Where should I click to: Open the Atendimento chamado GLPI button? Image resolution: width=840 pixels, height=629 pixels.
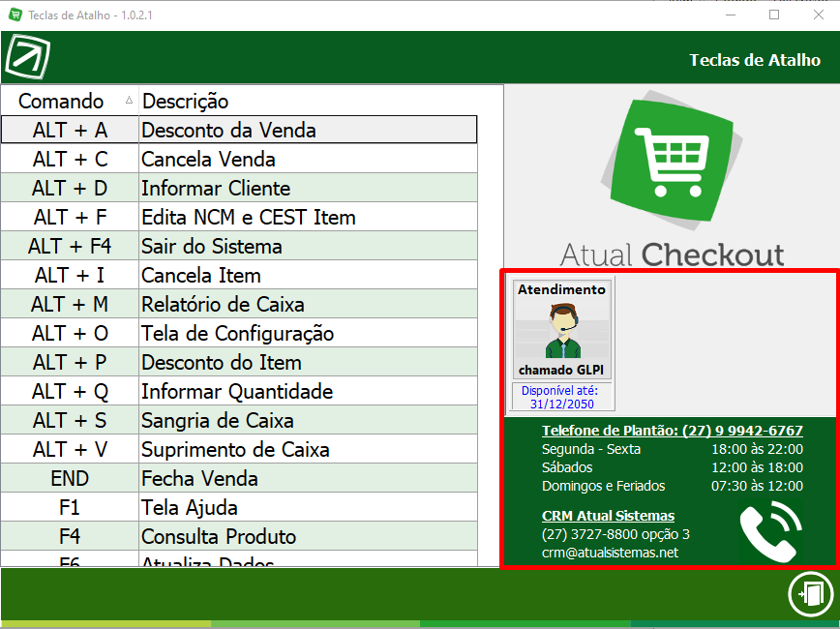click(x=561, y=329)
